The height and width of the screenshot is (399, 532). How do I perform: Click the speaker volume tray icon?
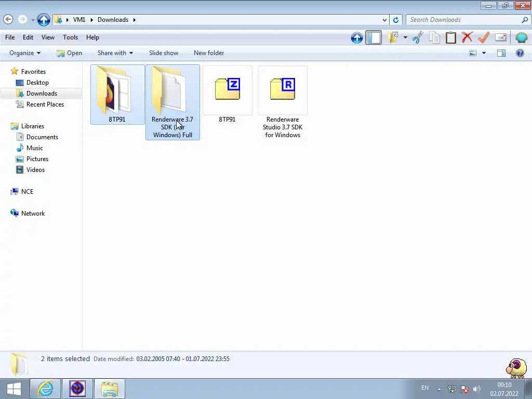tap(477, 389)
